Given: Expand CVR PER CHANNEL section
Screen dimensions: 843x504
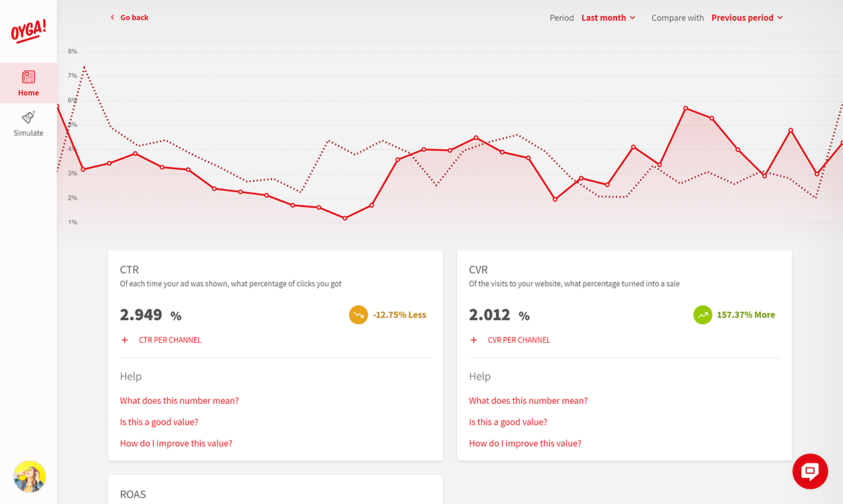Looking at the screenshot, I should click(x=510, y=340).
